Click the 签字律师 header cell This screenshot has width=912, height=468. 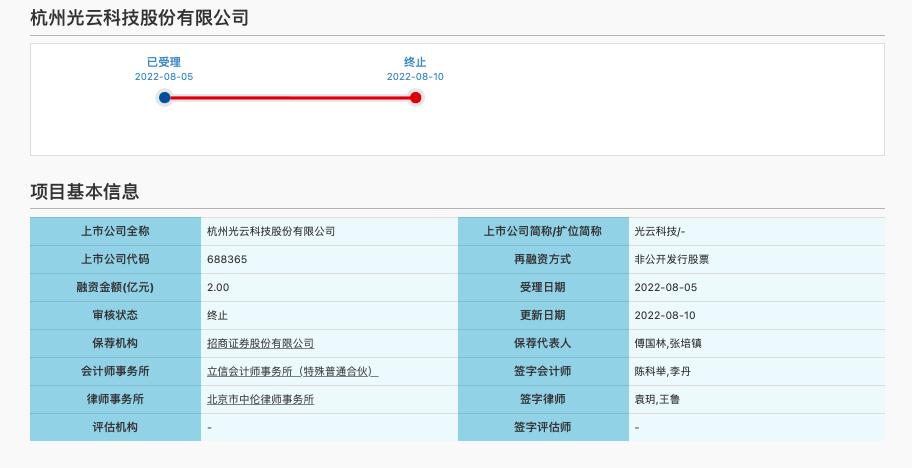(x=543, y=399)
